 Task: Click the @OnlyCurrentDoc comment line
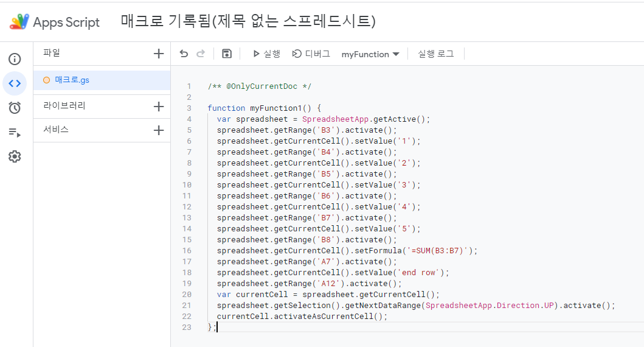259,86
